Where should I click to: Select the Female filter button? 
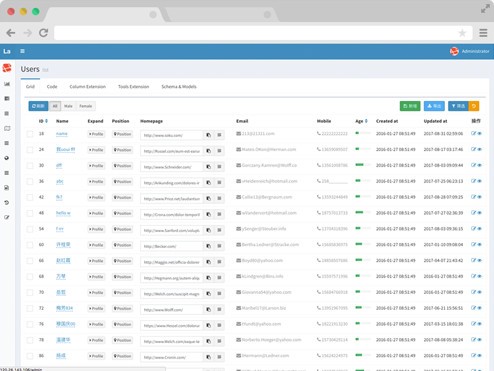[x=86, y=106]
